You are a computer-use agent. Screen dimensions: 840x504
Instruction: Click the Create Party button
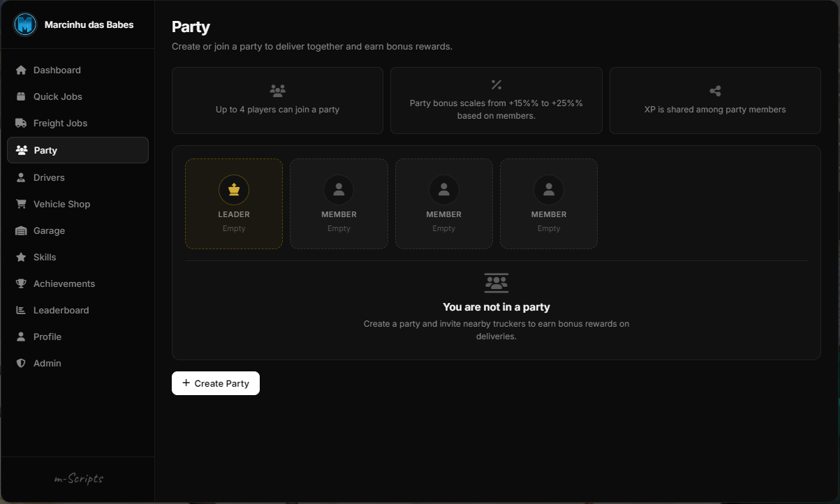click(216, 383)
